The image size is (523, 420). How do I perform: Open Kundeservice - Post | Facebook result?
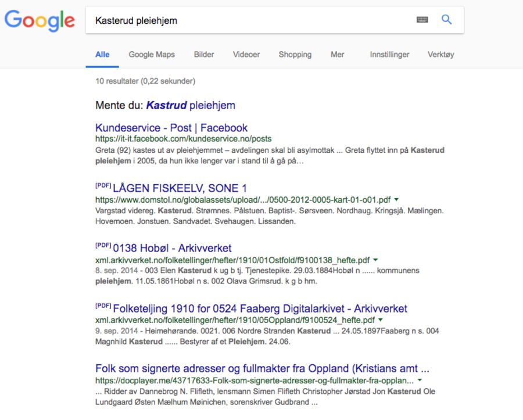pyautogui.click(x=171, y=128)
